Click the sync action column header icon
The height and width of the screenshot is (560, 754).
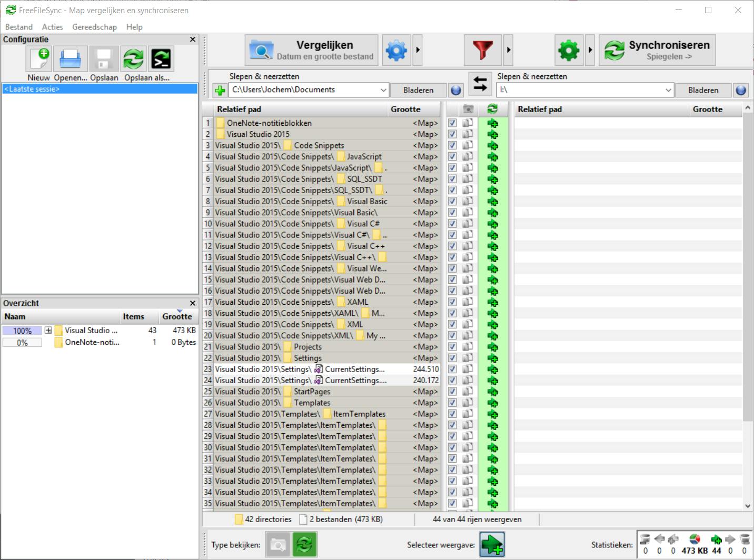click(x=493, y=109)
